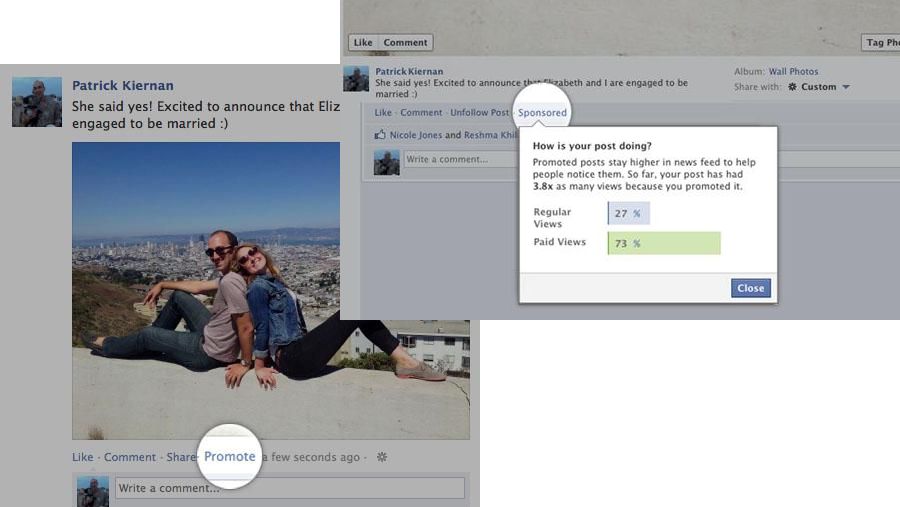Click the Like button above the photo
This screenshot has height=507, width=900.
click(363, 42)
